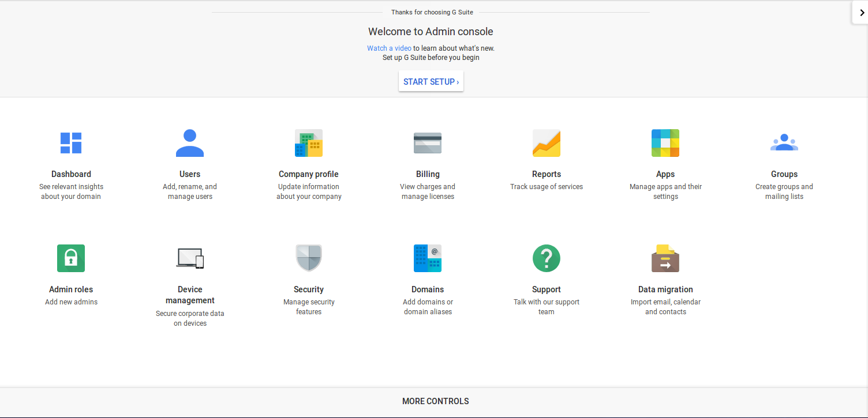
Task: Click the Support question mark icon
Action: tap(547, 258)
